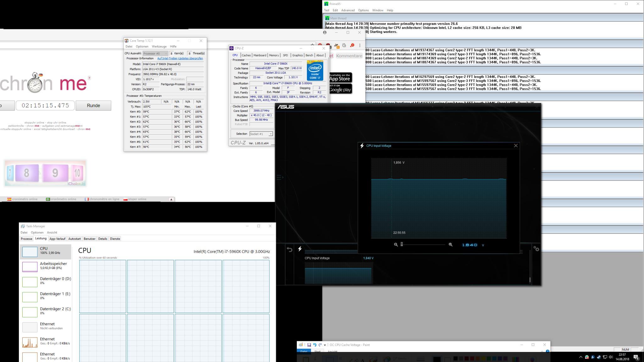The image size is (644, 362).
Task: Click the zoom in magnifier in voltage graph
Action: 450,245
